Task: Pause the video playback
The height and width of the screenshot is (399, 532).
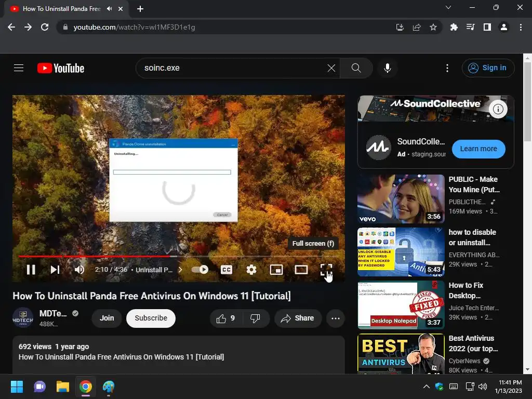Action: pos(31,270)
